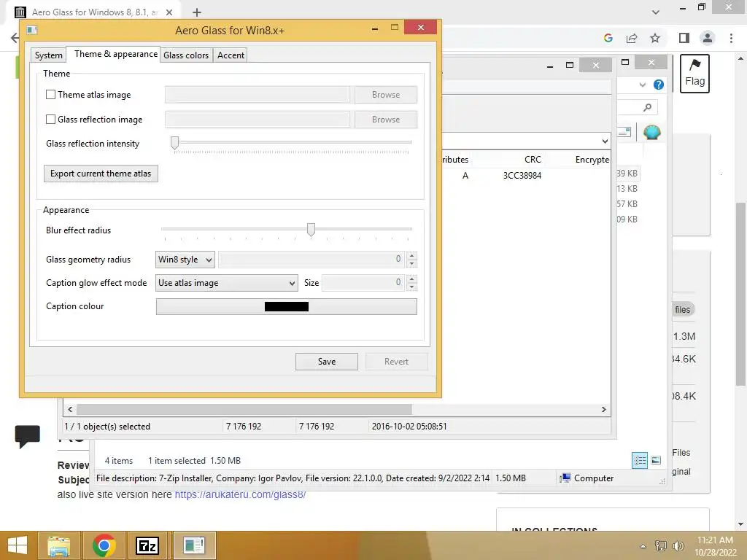Click the Save button

326,362
